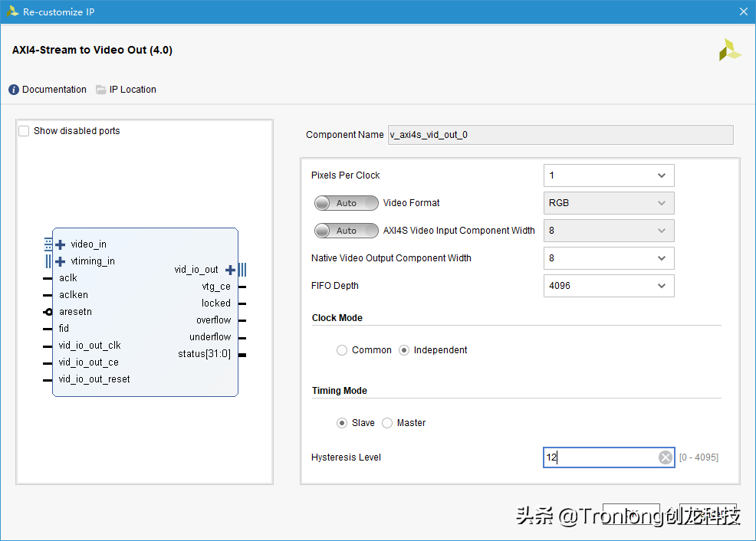Image resolution: width=756 pixels, height=541 pixels.
Task: Switch Timing Mode to Master
Action: (x=387, y=422)
